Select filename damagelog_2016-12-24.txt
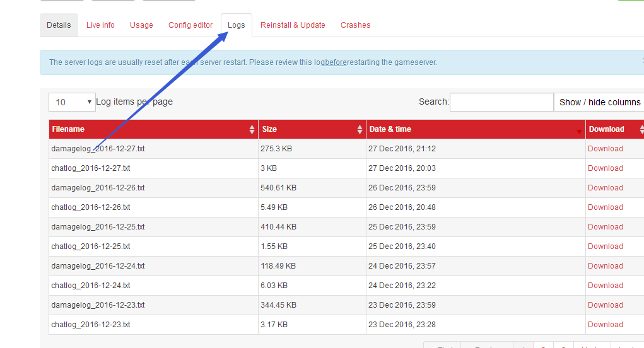The height and width of the screenshot is (348, 644). [98, 266]
